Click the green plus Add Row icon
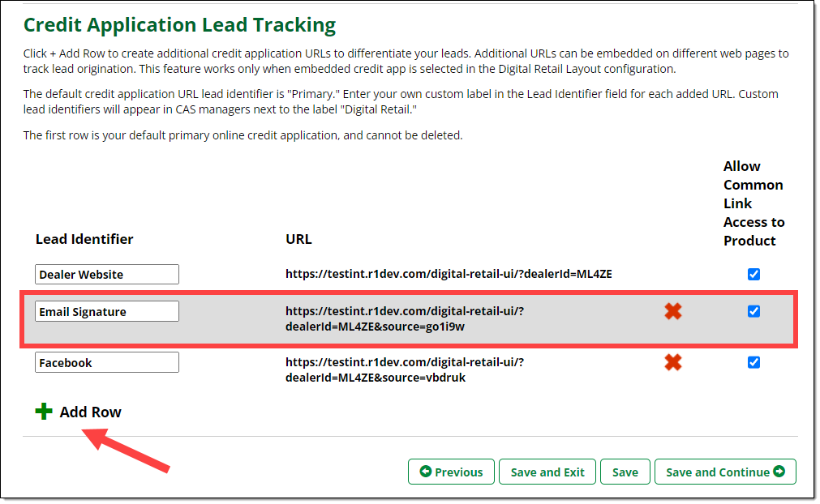 click(x=44, y=412)
